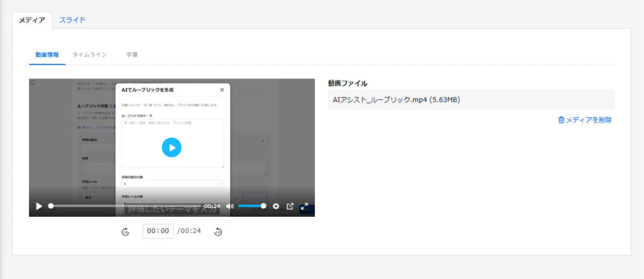This screenshot has height=279, width=644.
Task: Enter fullscreen mode on the video
Action: [304, 206]
